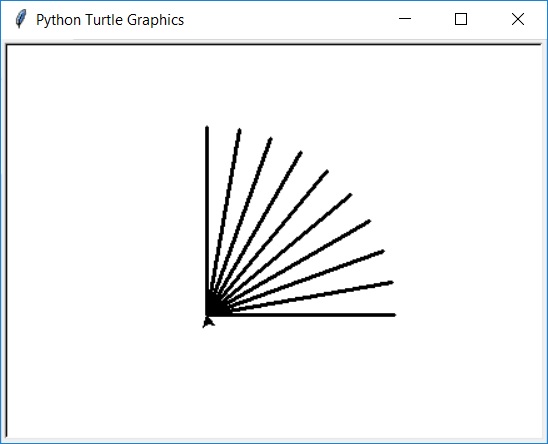Close the Python Turtle Graphics window

[x=518, y=19]
